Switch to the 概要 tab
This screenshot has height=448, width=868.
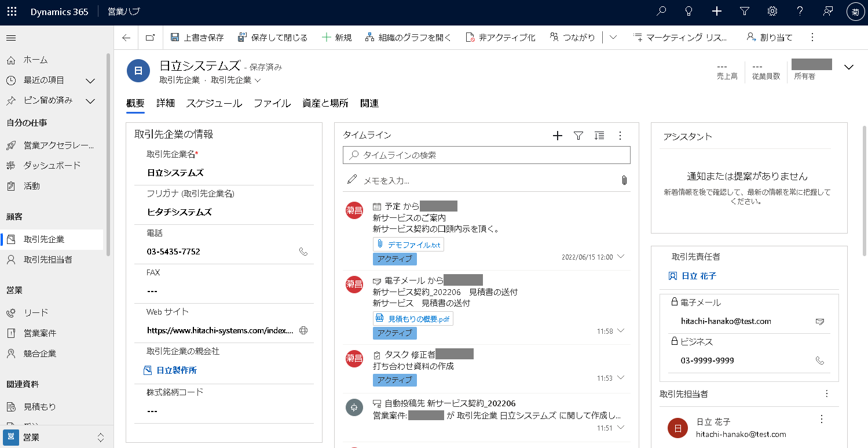[135, 103]
